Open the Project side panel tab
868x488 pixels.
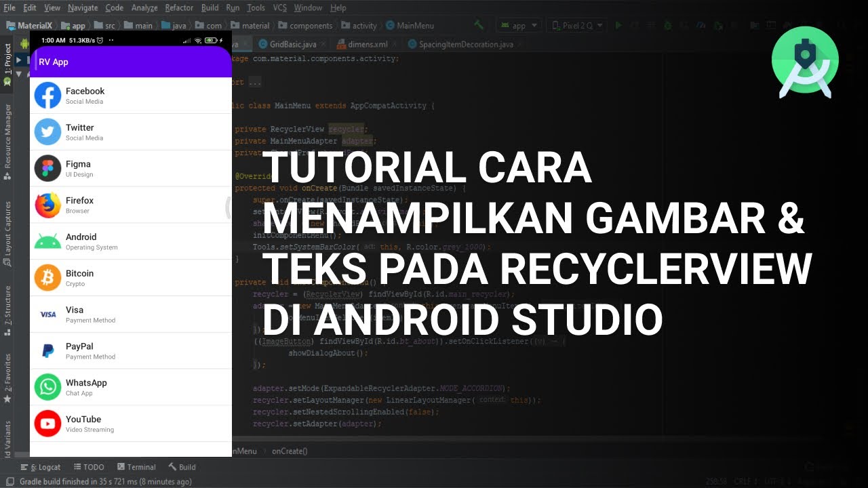pyautogui.click(x=7, y=64)
